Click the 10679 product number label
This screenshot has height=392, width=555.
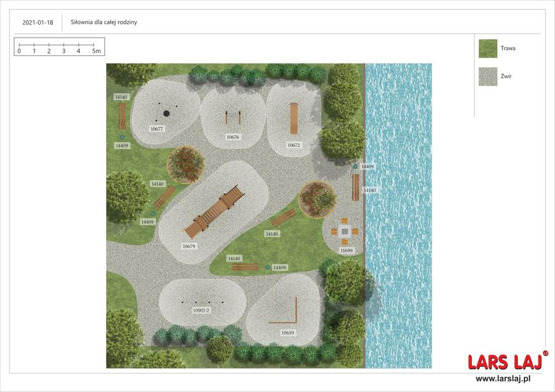[189, 246]
